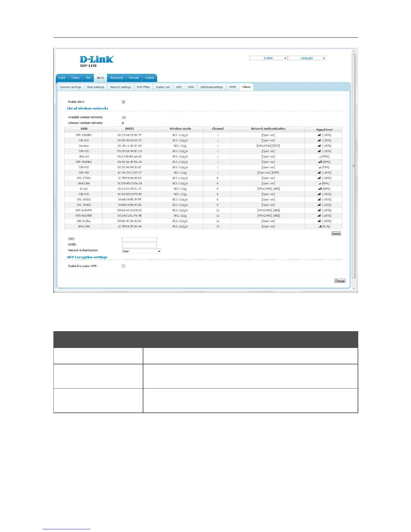The width and height of the screenshot is (411, 532).
Task: Open the Advanced main tab
Action: click(117, 78)
